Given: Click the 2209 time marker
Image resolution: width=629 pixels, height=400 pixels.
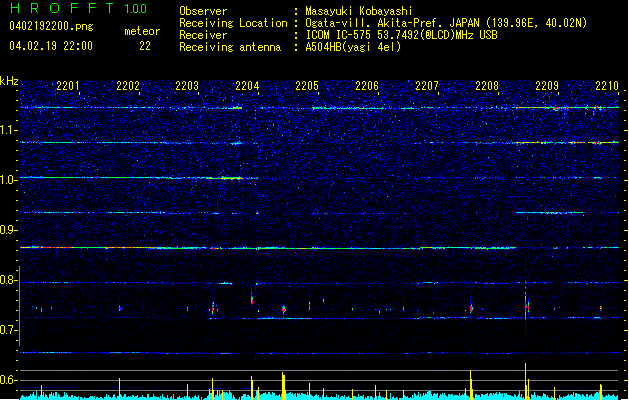Looking at the screenshot, I should [547, 86].
